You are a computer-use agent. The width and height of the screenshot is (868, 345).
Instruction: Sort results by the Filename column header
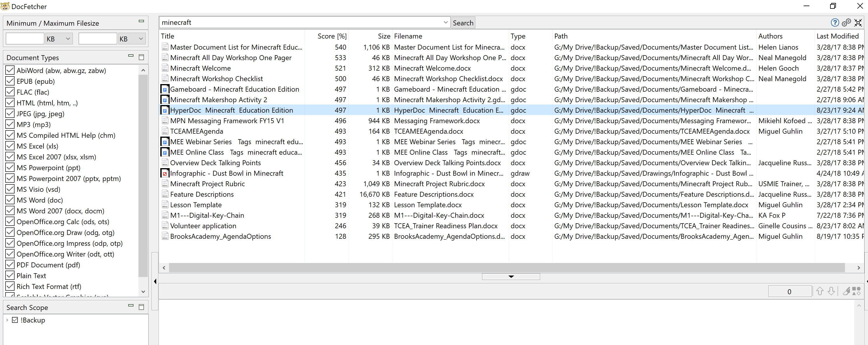(450, 36)
